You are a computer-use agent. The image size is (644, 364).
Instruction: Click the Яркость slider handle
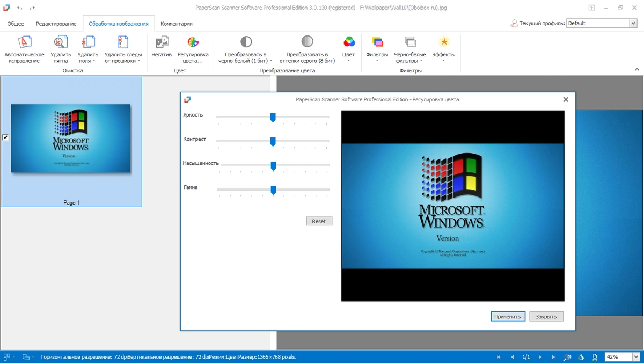click(273, 118)
